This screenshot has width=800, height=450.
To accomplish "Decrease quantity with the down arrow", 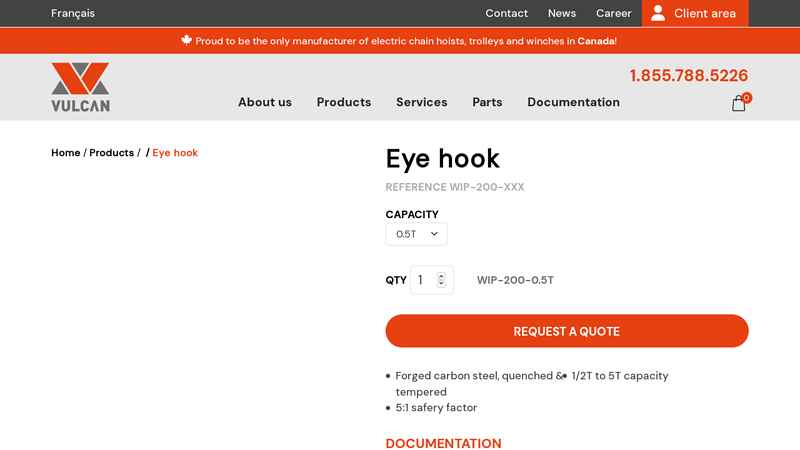I will pos(441,284).
